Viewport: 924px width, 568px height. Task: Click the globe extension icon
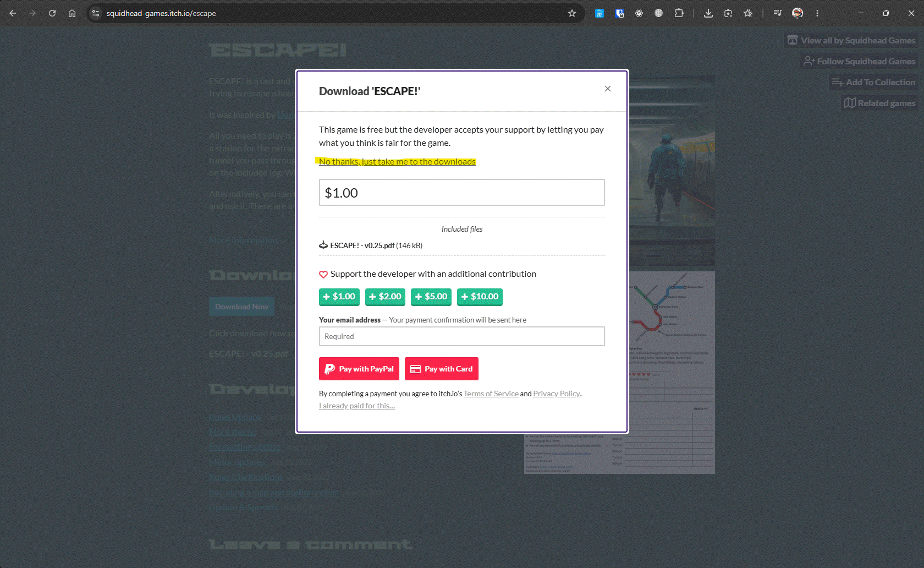(659, 13)
